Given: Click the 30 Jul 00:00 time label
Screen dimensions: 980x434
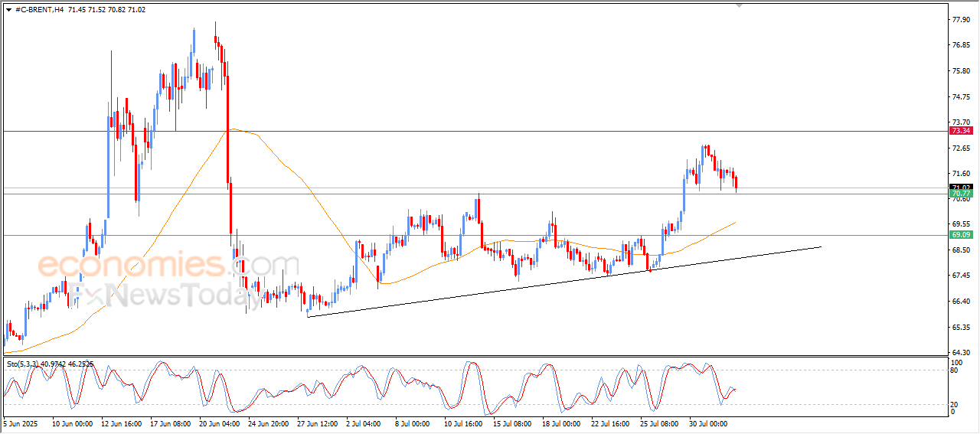Looking at the screenshot, I should click(709, 423).
